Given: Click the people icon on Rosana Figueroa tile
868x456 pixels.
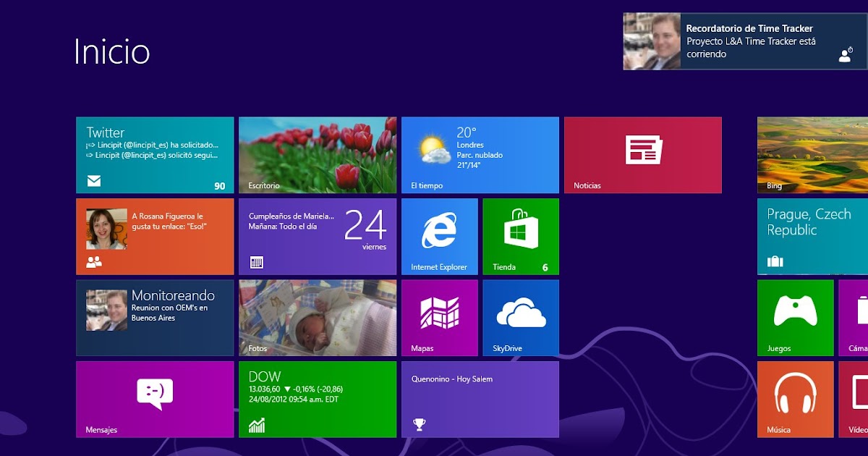Looking at the screenshot, I should [94, 262].
